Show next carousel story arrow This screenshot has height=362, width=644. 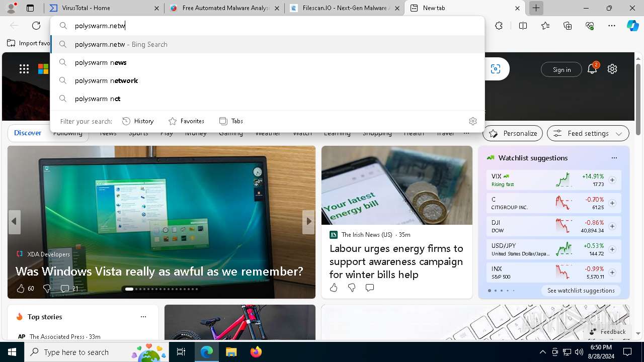308,221
